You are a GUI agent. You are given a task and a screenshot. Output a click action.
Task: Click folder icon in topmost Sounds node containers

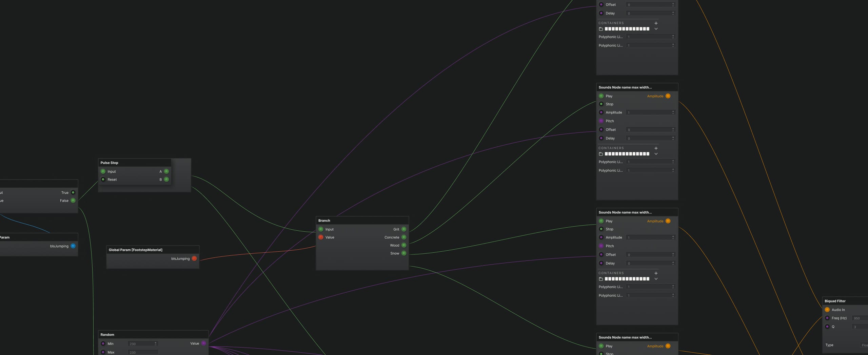601,29
